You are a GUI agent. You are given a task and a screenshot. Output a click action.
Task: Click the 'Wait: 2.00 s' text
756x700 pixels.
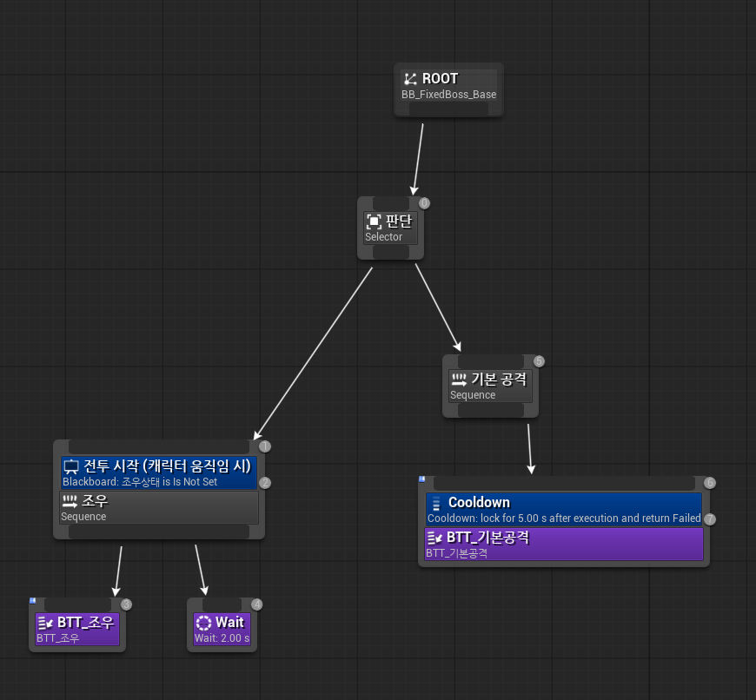(x=222, y=638)
